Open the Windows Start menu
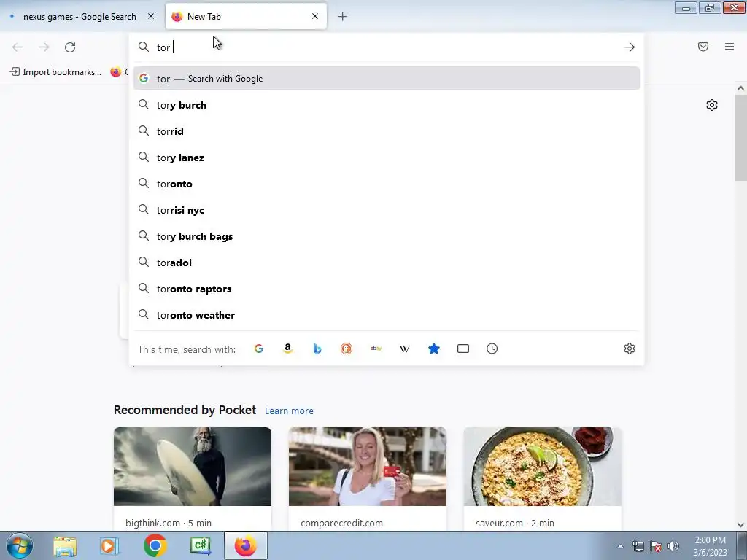Viewport: 747px width, 560px height. pos(20,545)
